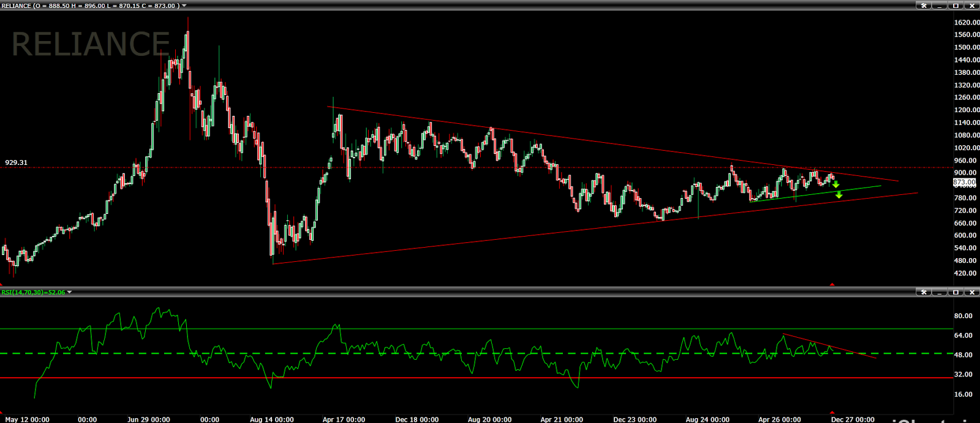This screenshot has width=980, height=423.
Task: Click the 1620.00 price axis label
Action: (x=967, y=22)
